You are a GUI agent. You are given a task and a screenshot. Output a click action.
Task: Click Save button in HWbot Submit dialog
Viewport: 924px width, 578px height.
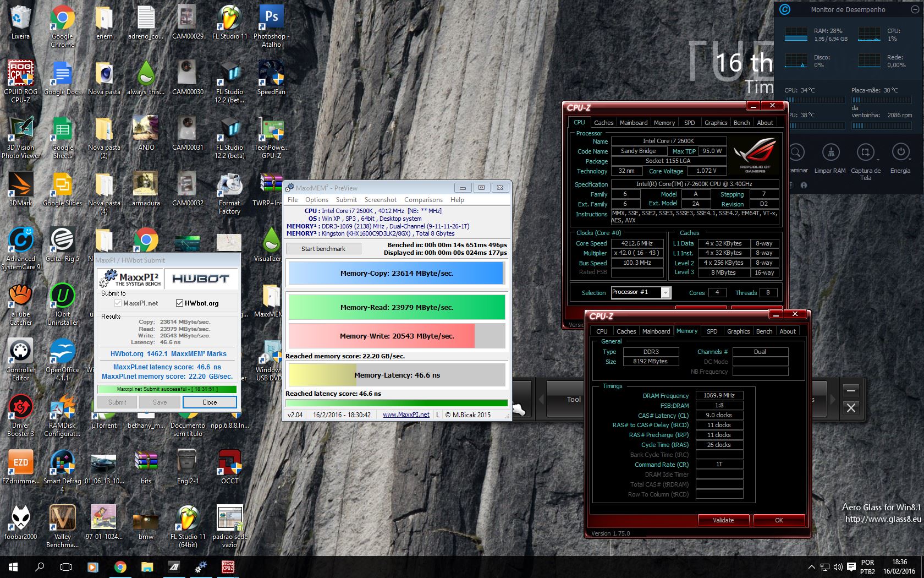[159, 402]
